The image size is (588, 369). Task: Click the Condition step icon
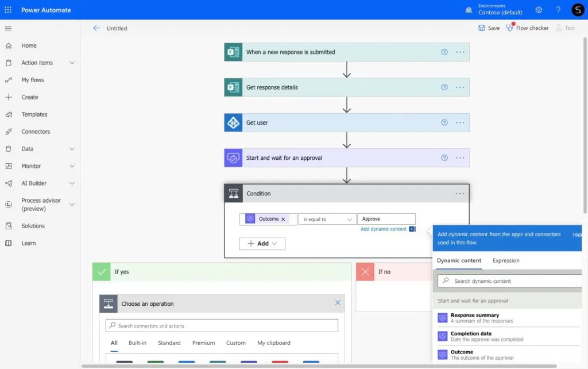pos(234,194)
